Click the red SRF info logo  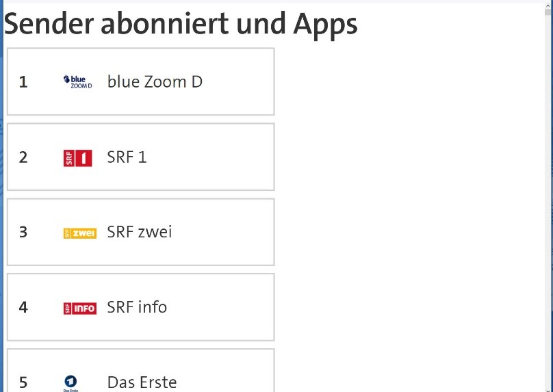click(x=79, y=308)
